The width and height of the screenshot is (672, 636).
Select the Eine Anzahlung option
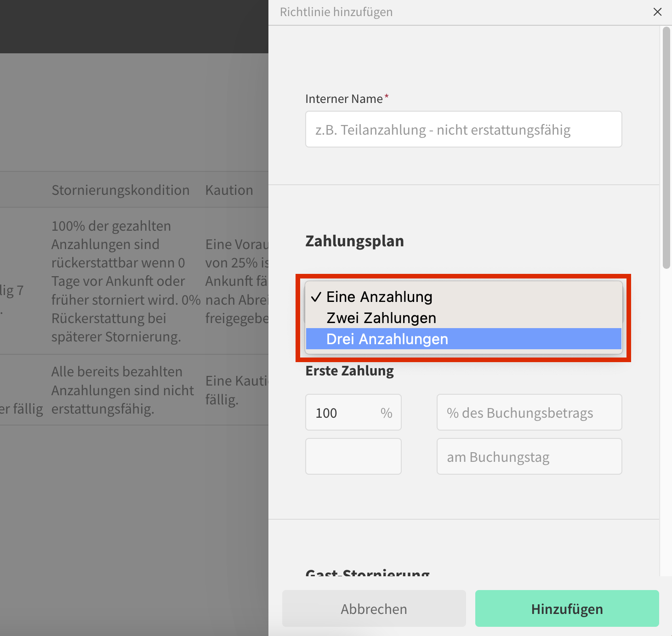(x=379, y=297)
